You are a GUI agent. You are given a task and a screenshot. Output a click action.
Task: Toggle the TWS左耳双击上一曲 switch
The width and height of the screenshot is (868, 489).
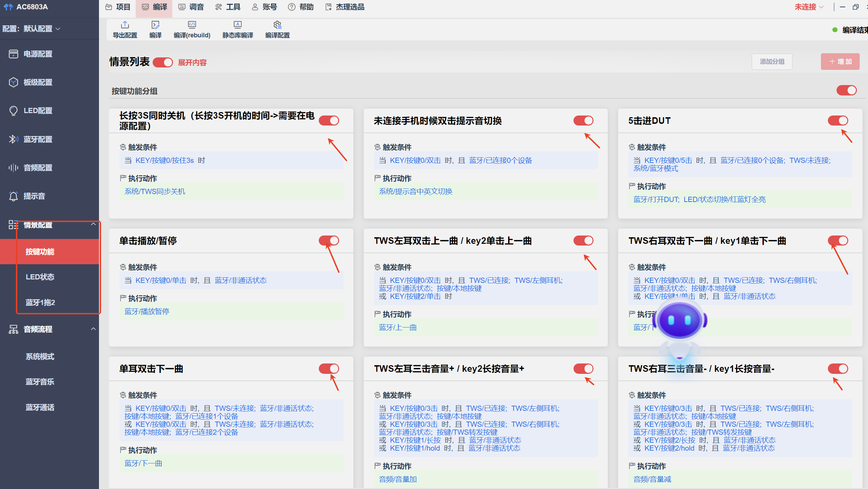point(583,241)
